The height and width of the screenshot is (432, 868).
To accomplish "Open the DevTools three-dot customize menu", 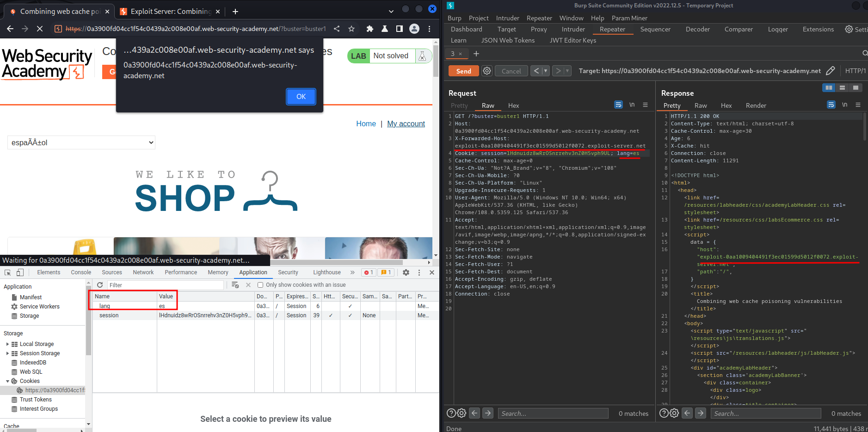I will 419,272.
